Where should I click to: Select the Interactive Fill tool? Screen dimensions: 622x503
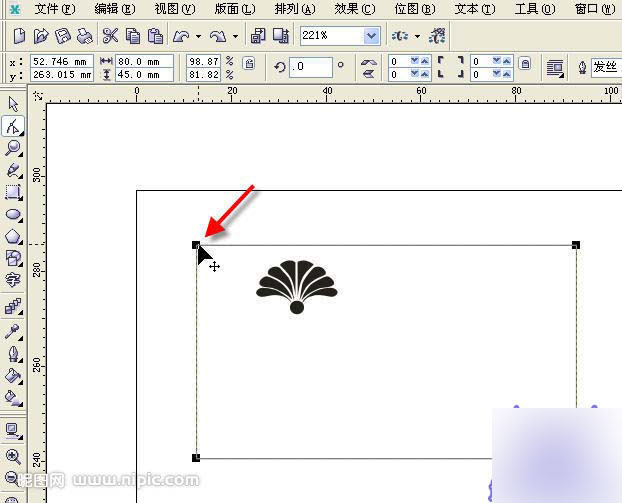coord(13,398)
